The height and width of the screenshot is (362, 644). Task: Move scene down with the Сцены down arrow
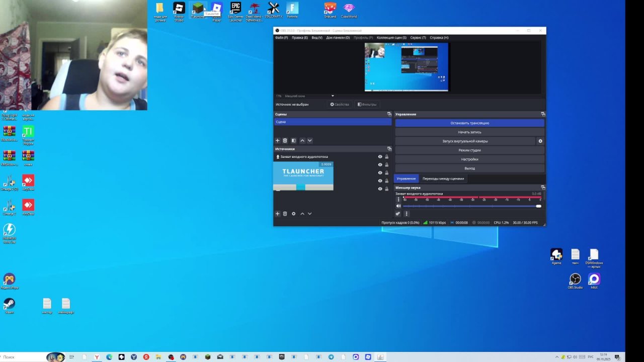[309, 141]
